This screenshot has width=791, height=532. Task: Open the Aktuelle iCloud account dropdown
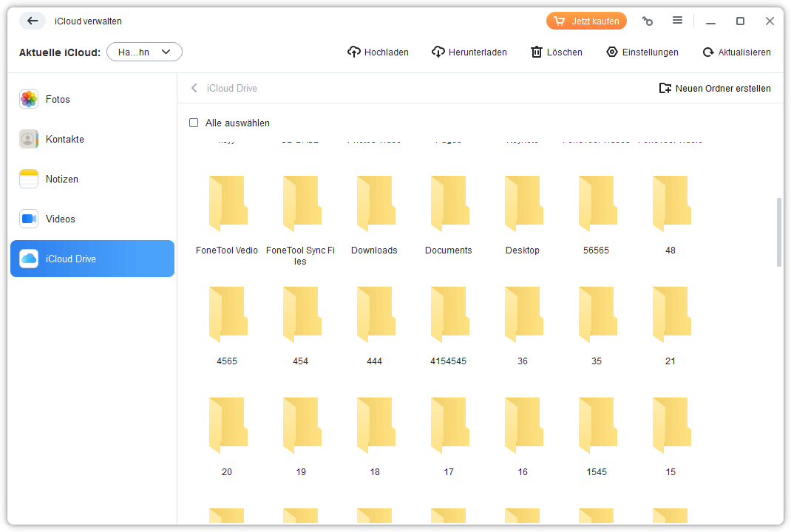pyautogui.click(x=144, y=52)
